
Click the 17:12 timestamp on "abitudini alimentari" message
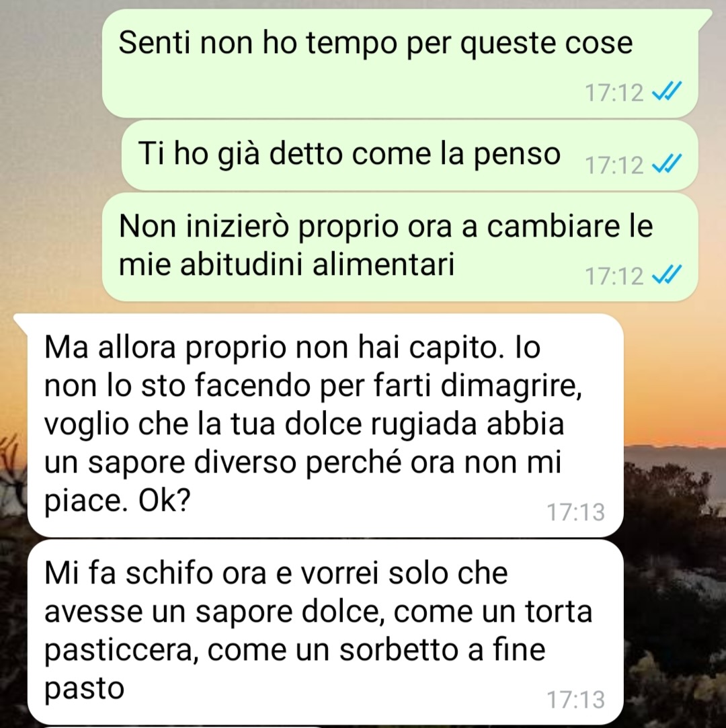(x=614, y=276)
